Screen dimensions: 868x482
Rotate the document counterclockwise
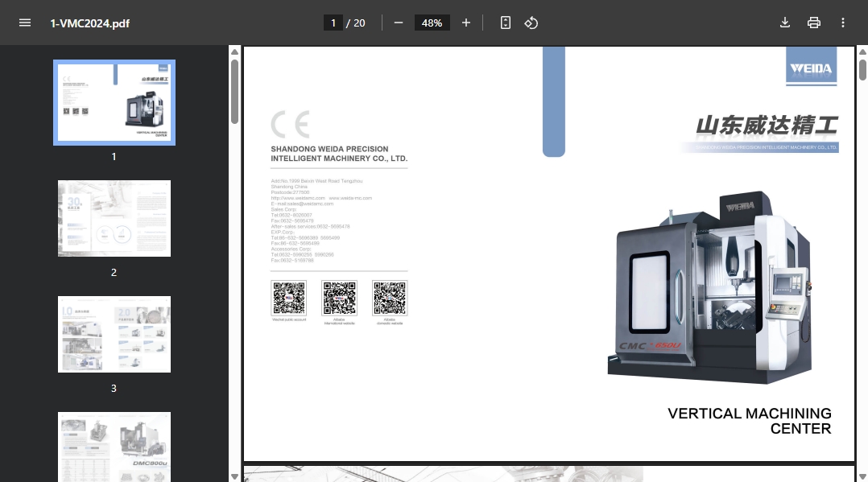531,23
